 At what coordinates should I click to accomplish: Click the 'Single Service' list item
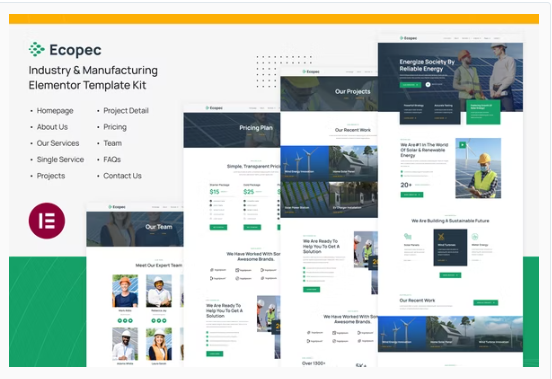click(x=60, y=159)
